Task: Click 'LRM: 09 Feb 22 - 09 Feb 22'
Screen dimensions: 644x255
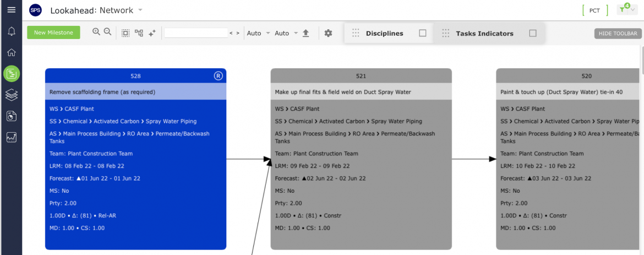Action: click(x=312, y=166)
